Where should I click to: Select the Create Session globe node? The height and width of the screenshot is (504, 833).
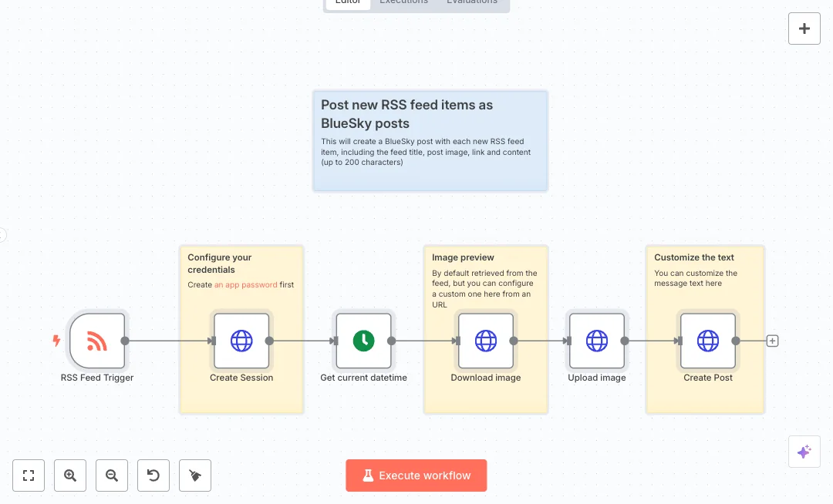[x=241, y=341]
